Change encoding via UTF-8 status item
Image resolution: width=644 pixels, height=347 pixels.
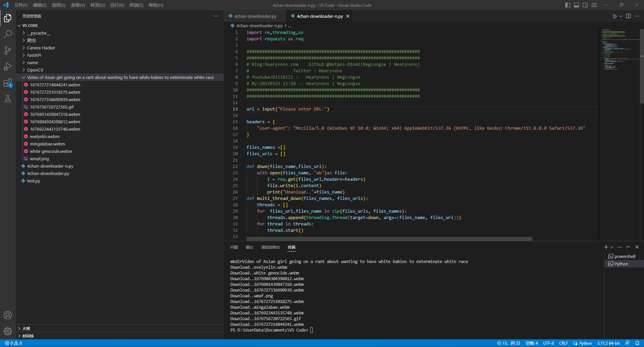548,343
